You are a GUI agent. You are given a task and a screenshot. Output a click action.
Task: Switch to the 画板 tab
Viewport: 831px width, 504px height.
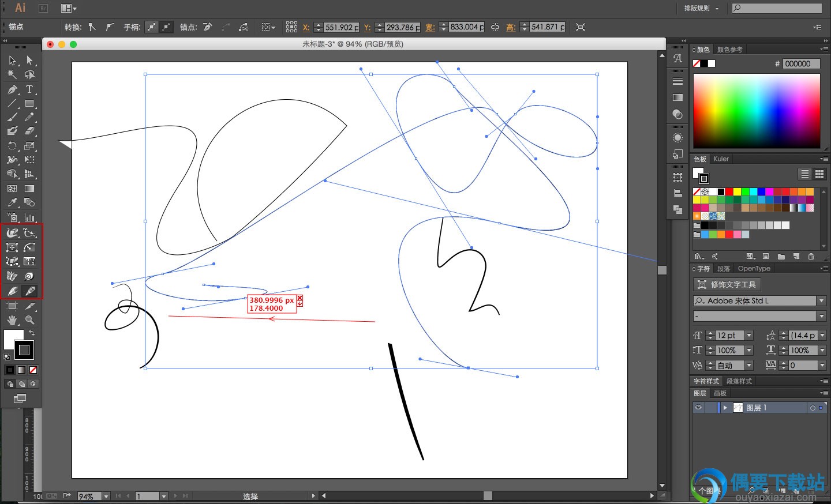(720, 393)
